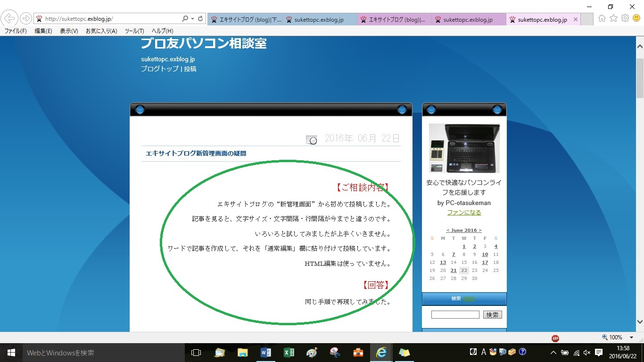Screen dimensions: 644x362
Task: Open the ヘルプ(H) menu
Action: point(163,31)
